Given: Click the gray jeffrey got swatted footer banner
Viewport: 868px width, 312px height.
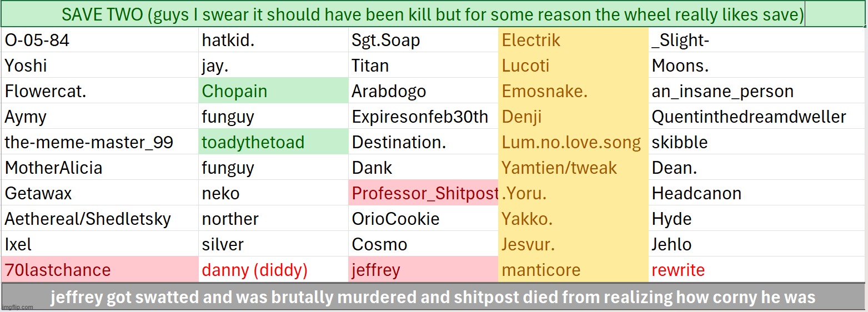Looking at the screenshot, I should click(432, 297).
